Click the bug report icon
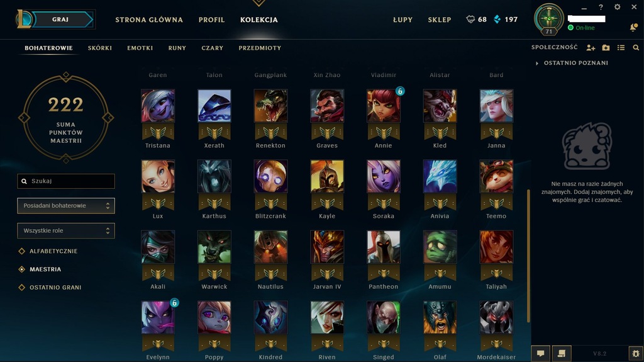Image resolution: width=644 pixels, height=362 pixels. (636, 353)
